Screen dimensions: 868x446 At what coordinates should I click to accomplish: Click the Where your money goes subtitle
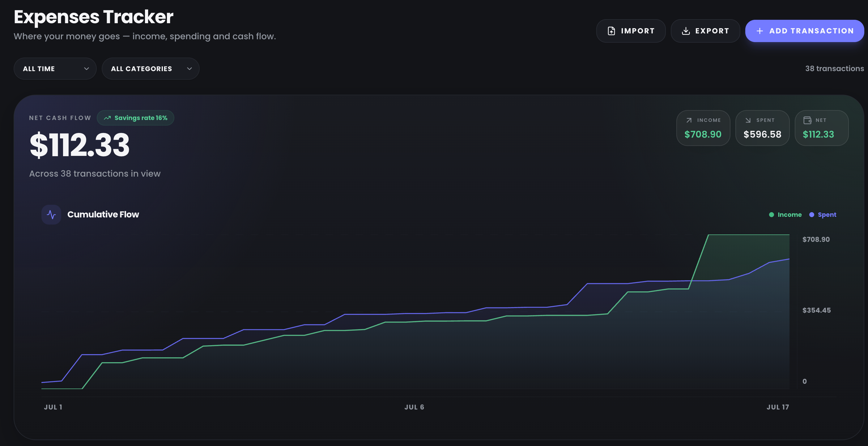(145, 36)
